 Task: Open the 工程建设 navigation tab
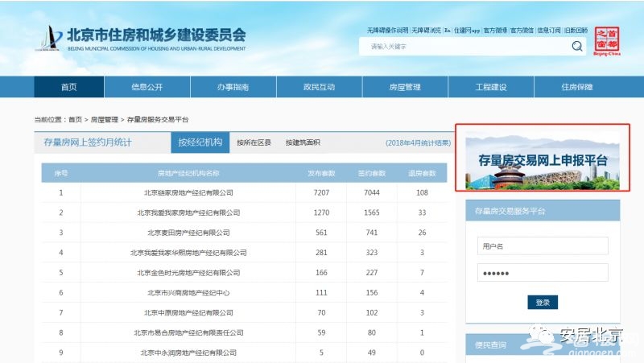(491, 87)
